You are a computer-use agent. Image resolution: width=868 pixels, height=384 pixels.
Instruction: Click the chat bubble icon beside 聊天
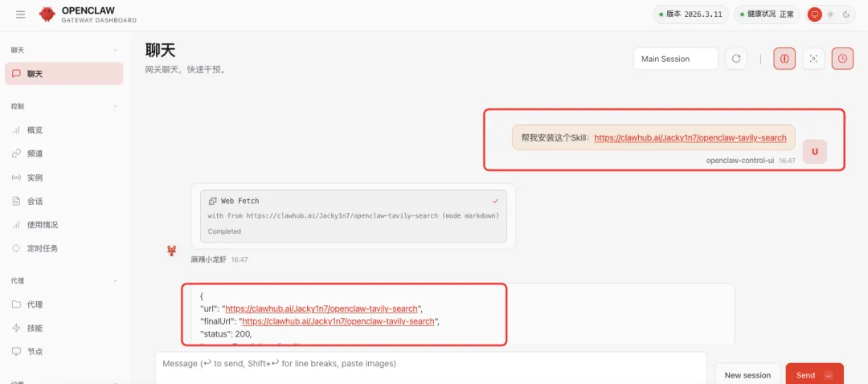(x=16, y=74)
